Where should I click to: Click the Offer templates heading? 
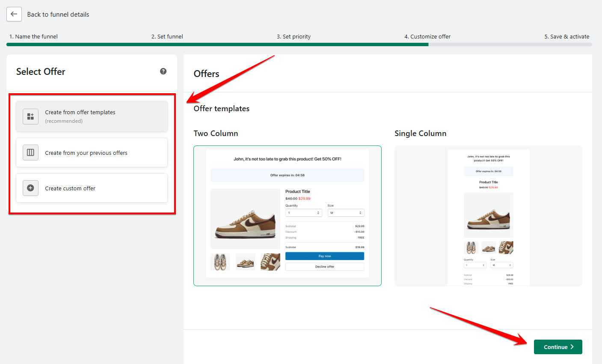[x=222, y=109]
